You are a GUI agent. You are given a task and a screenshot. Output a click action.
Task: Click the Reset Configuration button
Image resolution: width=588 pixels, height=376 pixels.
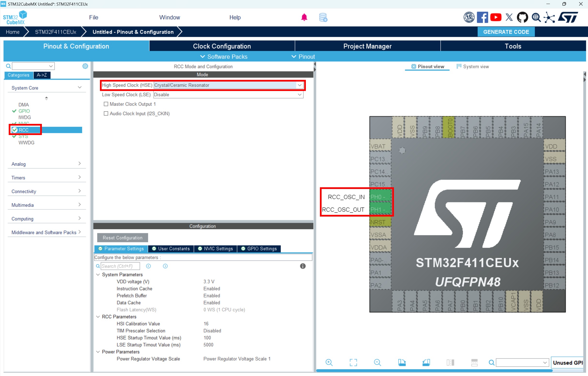tap(122, 238)
